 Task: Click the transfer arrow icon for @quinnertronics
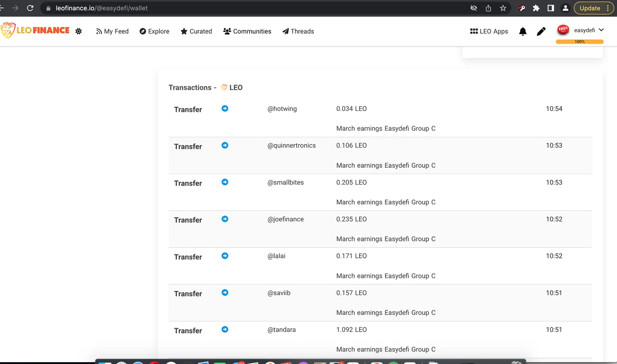225,145
